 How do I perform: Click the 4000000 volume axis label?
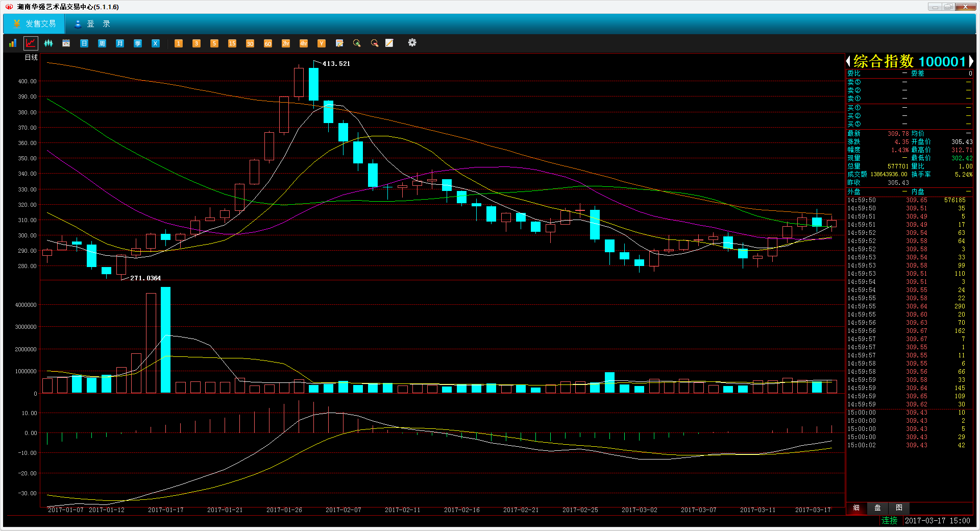(26, 305)
